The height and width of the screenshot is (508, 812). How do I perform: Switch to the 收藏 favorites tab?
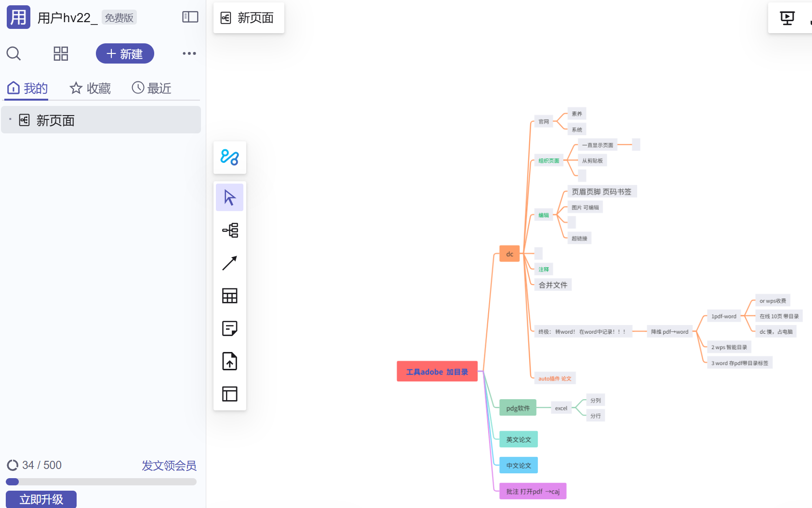(x=90, y=88)
